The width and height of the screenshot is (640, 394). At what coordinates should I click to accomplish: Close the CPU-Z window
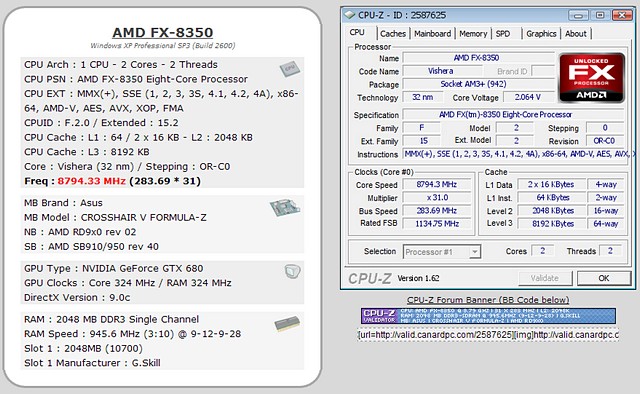tap(622, 16)
